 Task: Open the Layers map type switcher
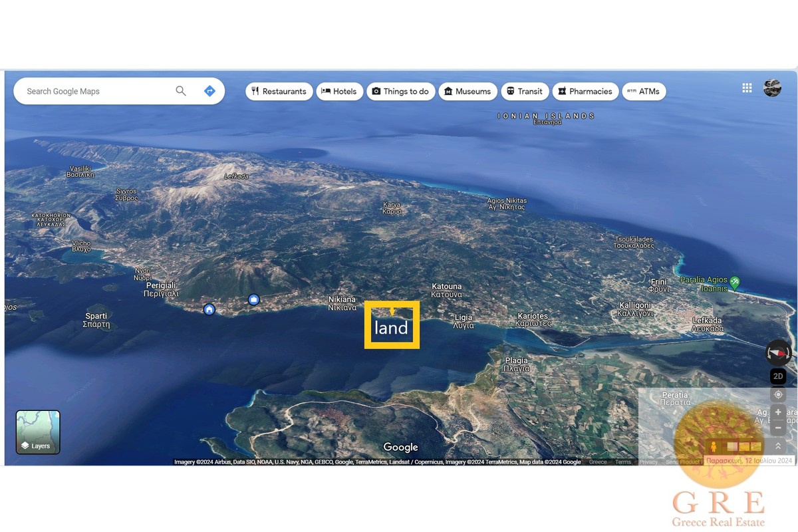coord(38,432)
